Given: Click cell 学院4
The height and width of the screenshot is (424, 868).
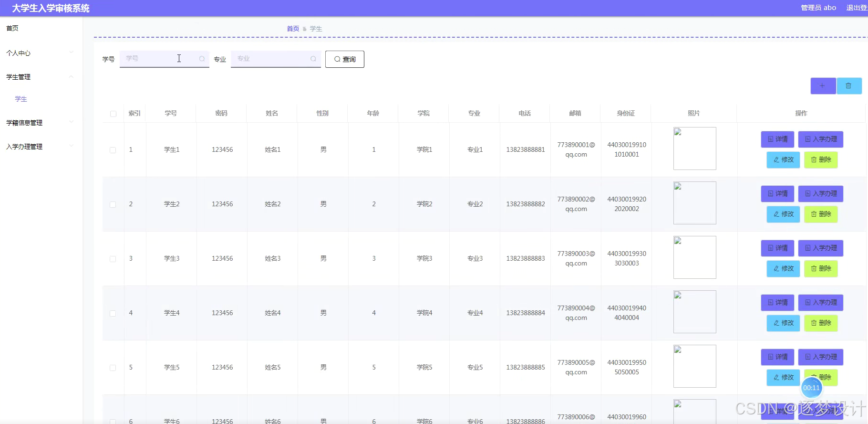Looking at the screenshot, I should click(424, 313).
